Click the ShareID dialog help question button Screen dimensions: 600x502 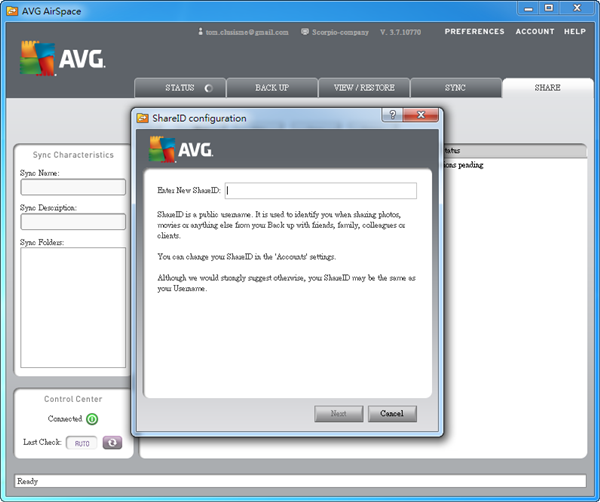392,114
